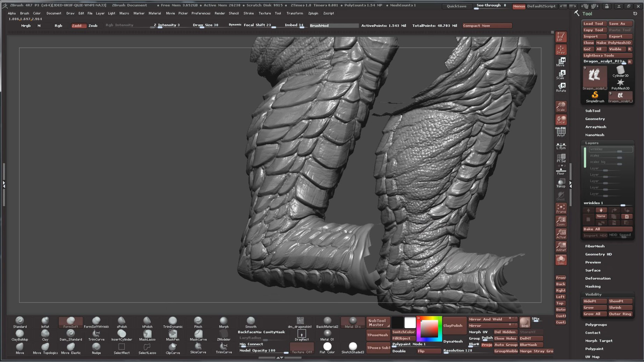Choose the Dam_Standard brush

71,335
